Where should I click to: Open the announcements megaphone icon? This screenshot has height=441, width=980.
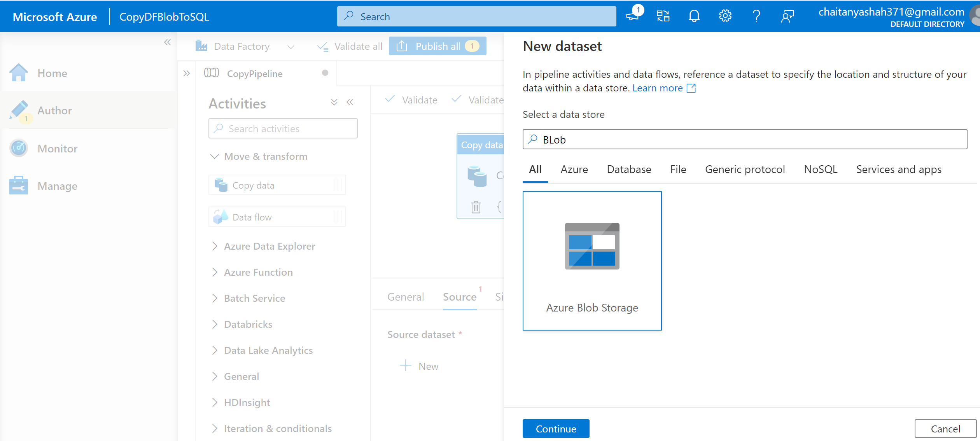[632, 16]
